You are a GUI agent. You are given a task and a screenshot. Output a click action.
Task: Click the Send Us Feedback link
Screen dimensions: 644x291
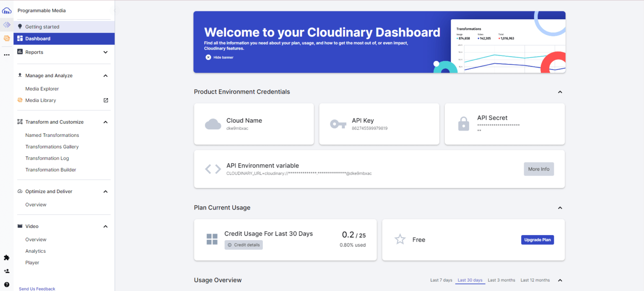point(36,288)
